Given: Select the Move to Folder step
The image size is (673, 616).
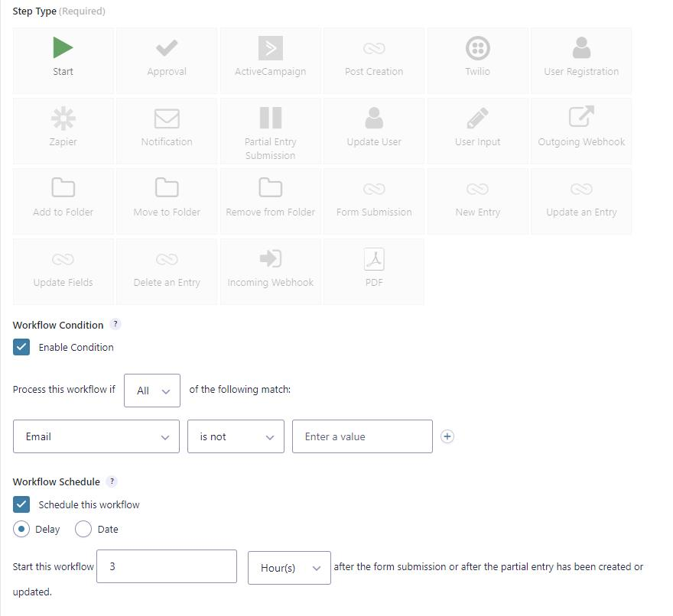Looking at the screenshot, I should coord(167,201).
